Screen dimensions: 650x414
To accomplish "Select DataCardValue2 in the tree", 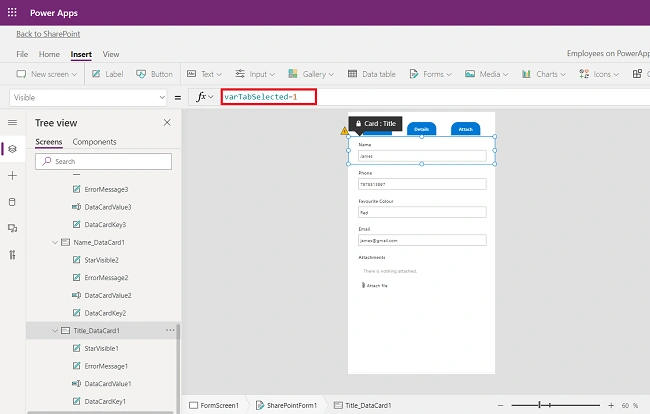I will pos(108,295).
